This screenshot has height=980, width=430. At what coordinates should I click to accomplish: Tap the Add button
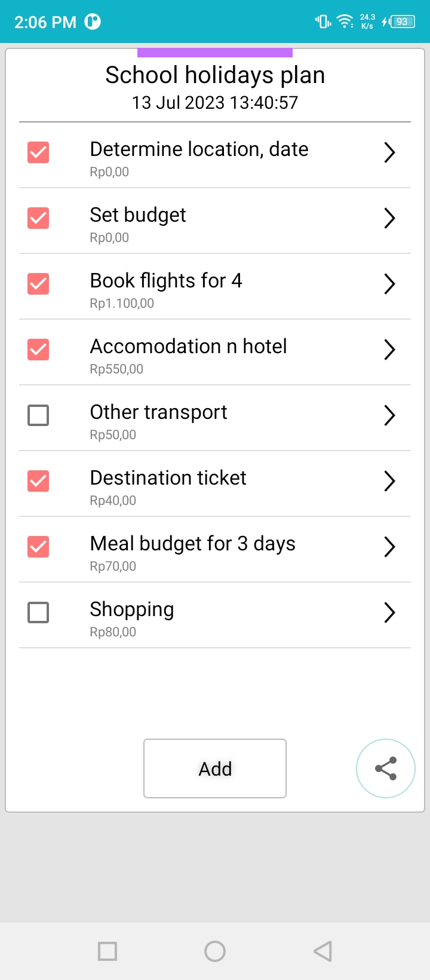click(215, 768)
